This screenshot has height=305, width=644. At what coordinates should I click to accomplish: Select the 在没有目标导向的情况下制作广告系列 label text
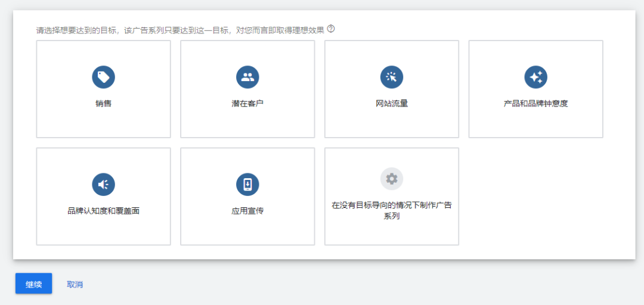coord(392,211)
